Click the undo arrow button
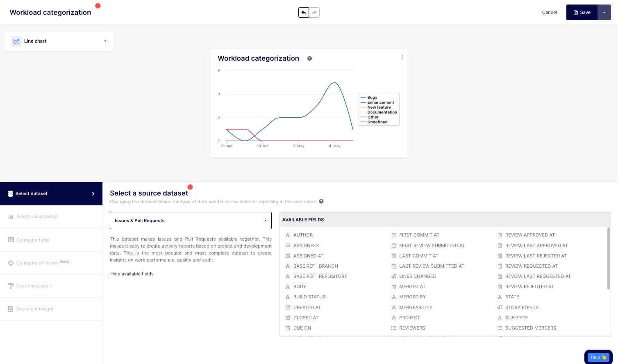The width and height of the screenshot is (618, 364). tap(304, 13)
